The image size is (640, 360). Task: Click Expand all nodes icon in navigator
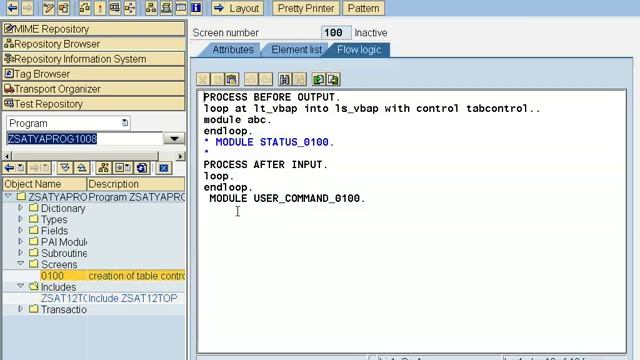[64, 168]
